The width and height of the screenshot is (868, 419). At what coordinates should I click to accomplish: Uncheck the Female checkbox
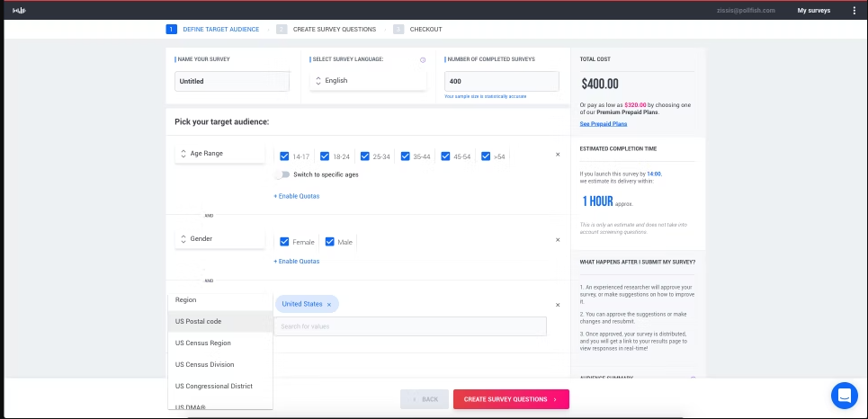point(284,241)
